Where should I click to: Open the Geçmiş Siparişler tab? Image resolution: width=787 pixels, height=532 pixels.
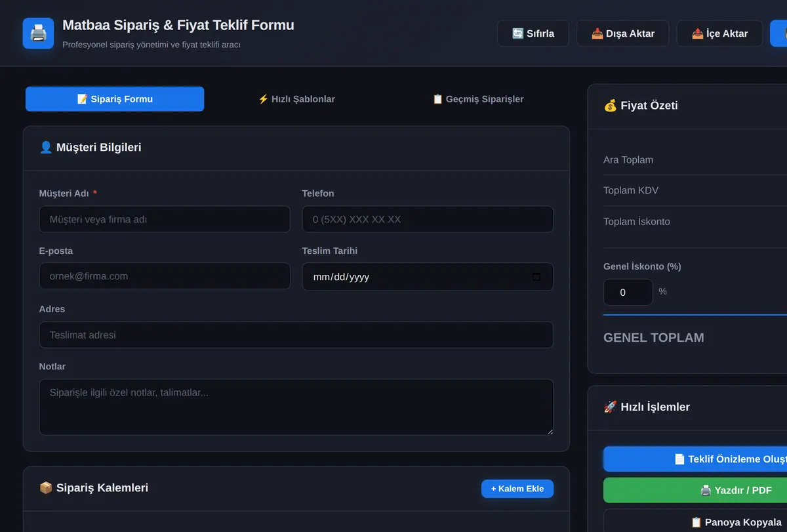click(x=478, y=99)
